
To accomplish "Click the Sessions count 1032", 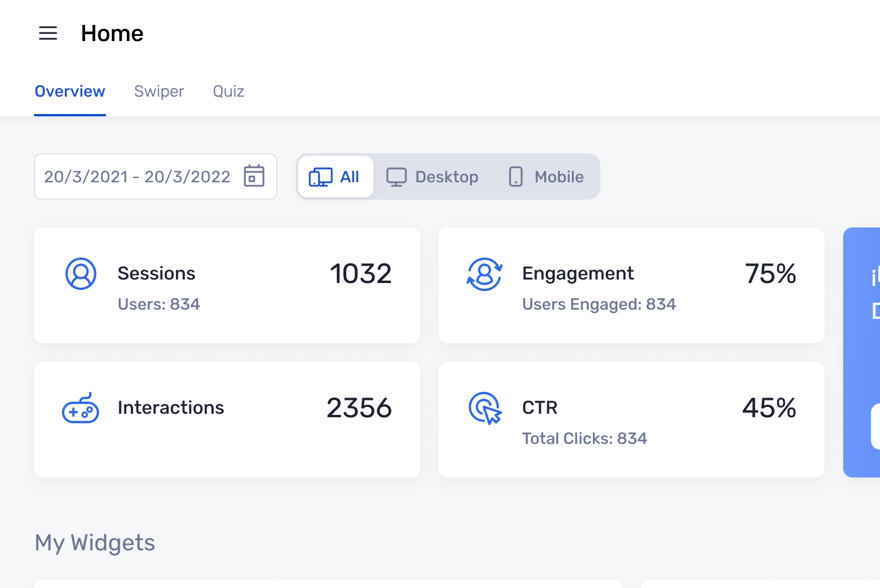I will (361, 274).
